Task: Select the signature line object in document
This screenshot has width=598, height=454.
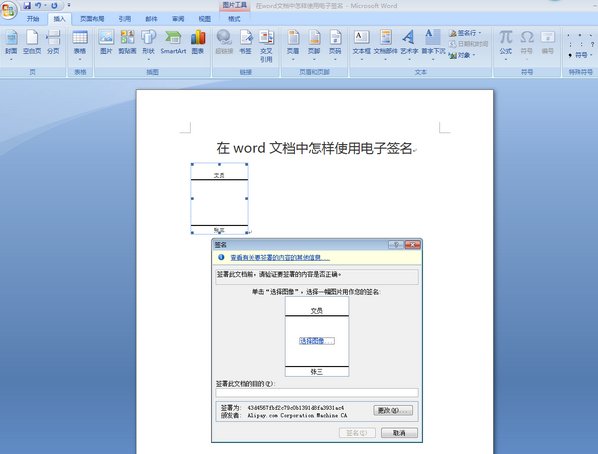Action: pyautogui.click(x=219, y=198)
